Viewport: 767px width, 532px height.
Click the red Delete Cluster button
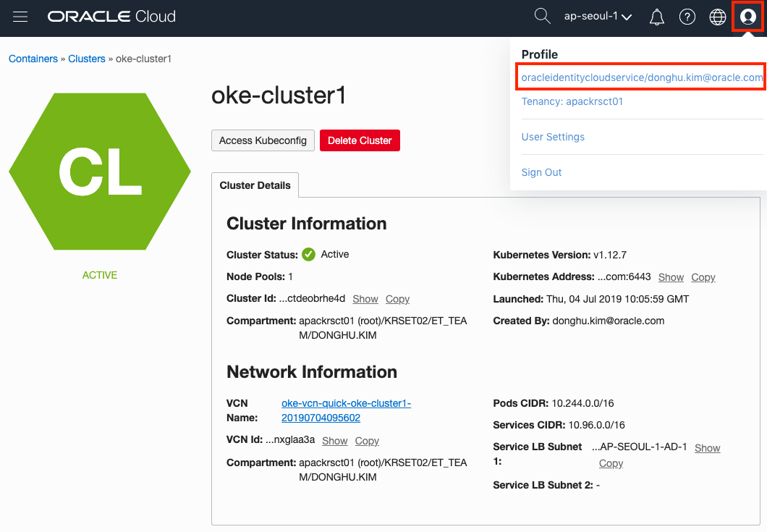pos(360,140)
